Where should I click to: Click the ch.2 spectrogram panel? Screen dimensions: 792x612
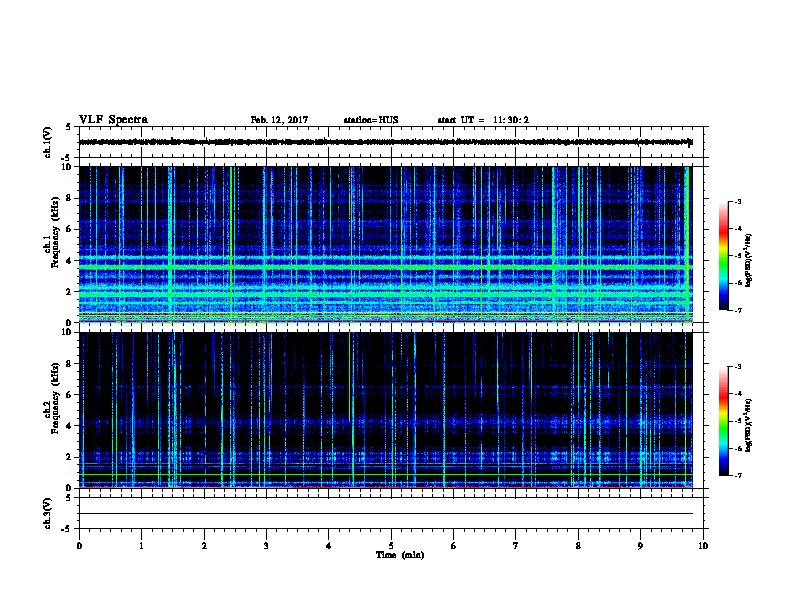(x=386, y=410)
